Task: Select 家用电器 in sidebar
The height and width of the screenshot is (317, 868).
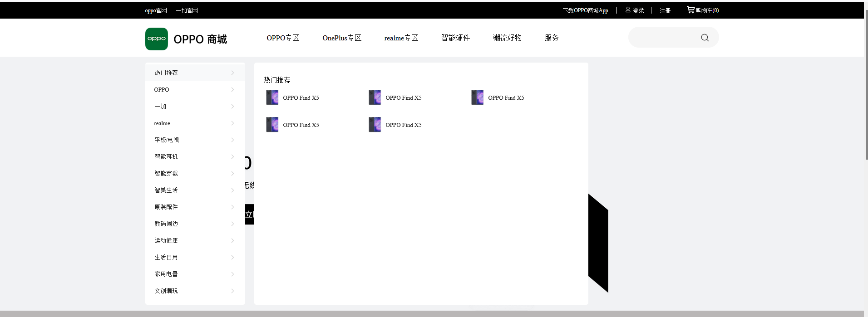Action: 166,274
